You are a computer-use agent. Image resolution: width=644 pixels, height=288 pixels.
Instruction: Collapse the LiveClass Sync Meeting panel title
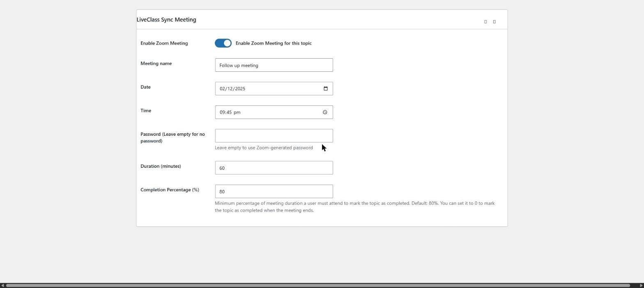[166, 20]
